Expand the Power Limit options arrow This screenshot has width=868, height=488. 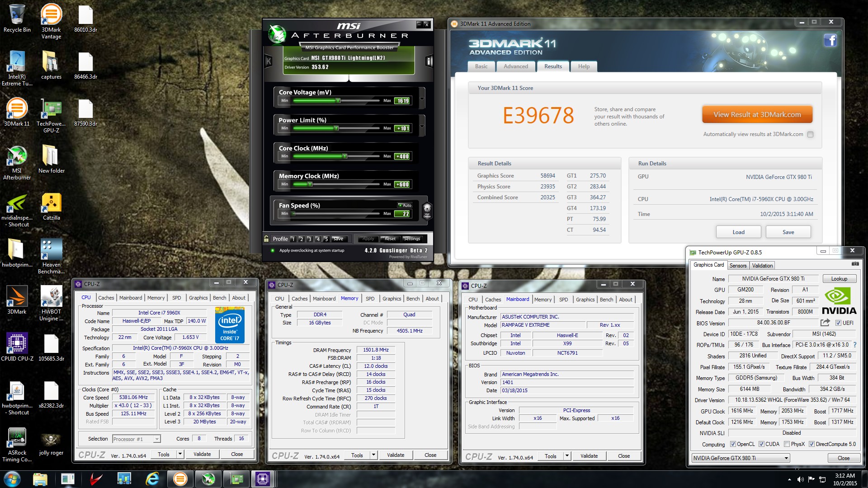pos(422,126)
